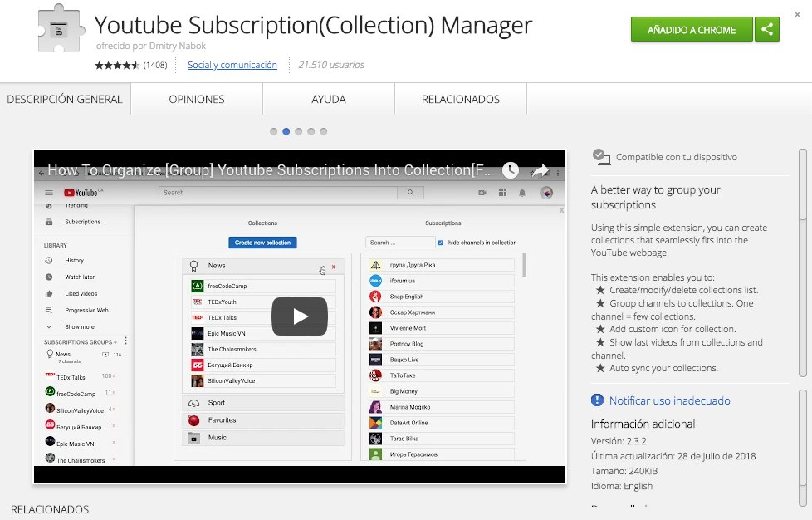Click the create video camera icon in preview
This screenshot has height=520, width=812.
pos(482,193)
